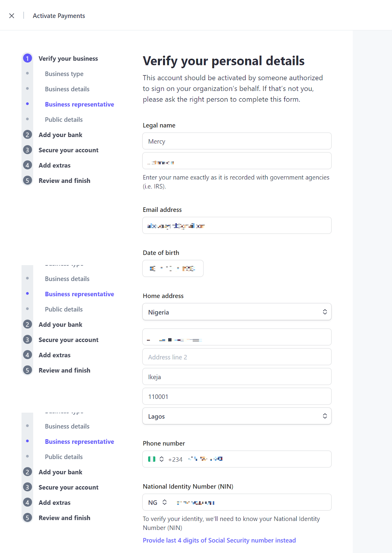Click the Address line 2 field
The width and height of the screenshot is (392, 553).
pyautogui.click(x=237, y=357)
